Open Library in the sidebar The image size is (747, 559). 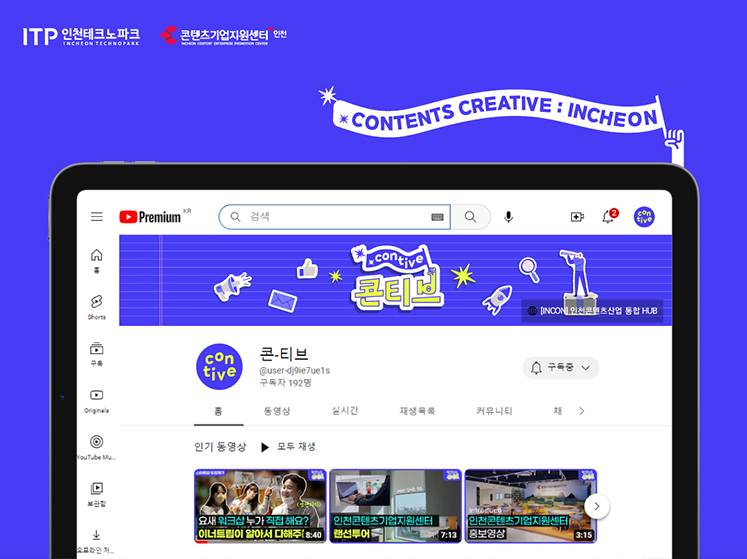pos(97,494)
